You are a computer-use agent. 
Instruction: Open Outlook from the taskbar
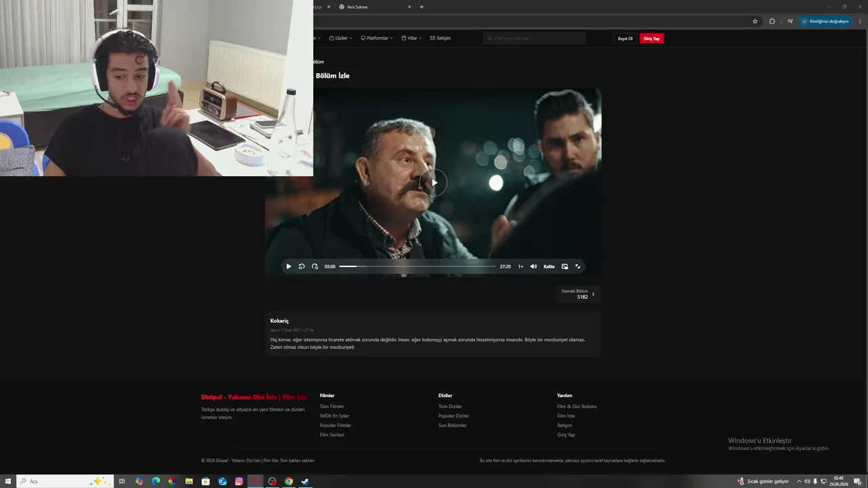click(x=222, y=481)
